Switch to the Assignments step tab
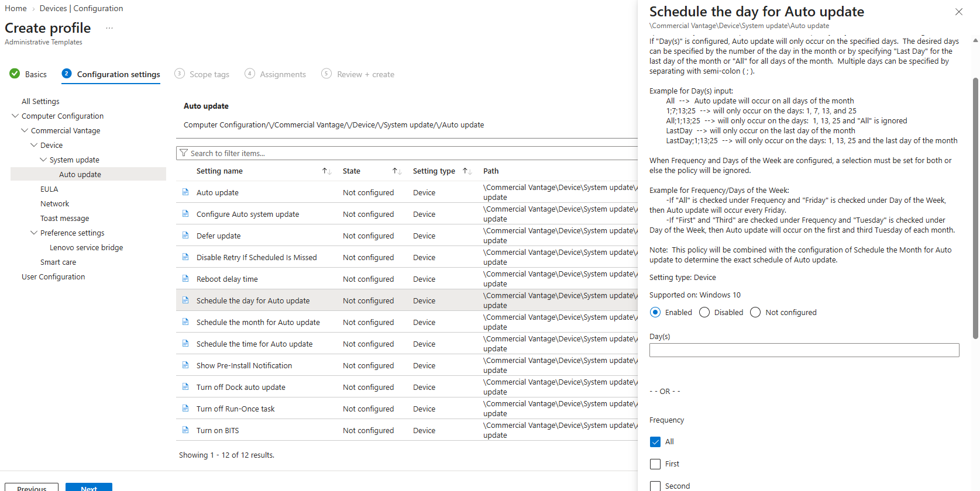 click(276, 74)
